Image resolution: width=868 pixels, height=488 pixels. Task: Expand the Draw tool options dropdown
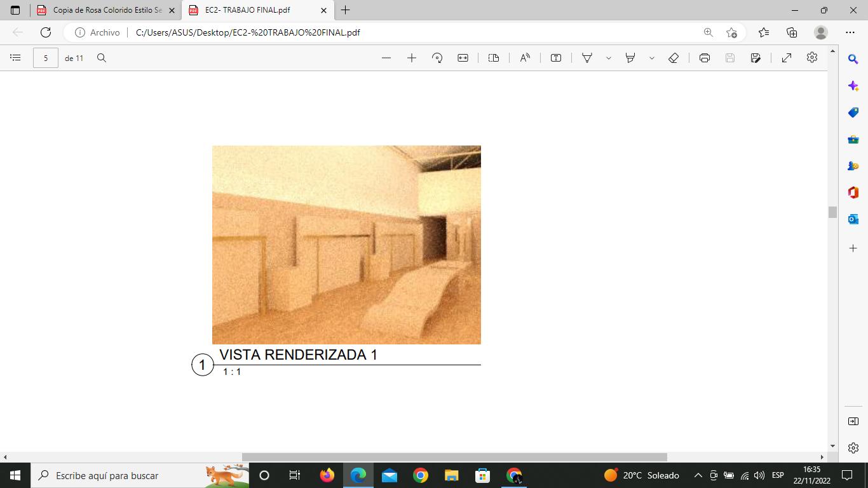pyautogui.click(x=608, y=58)
